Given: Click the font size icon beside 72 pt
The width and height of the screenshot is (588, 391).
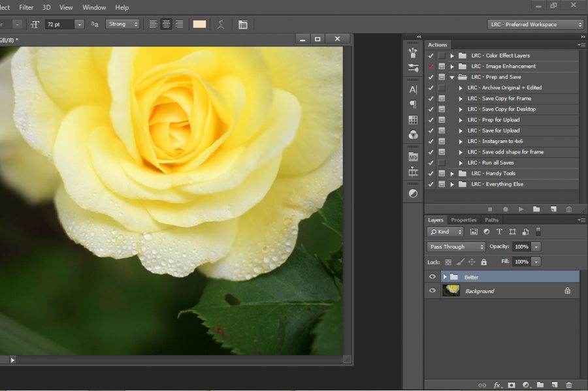Looking at the screenshot, I should coord(35,25).
